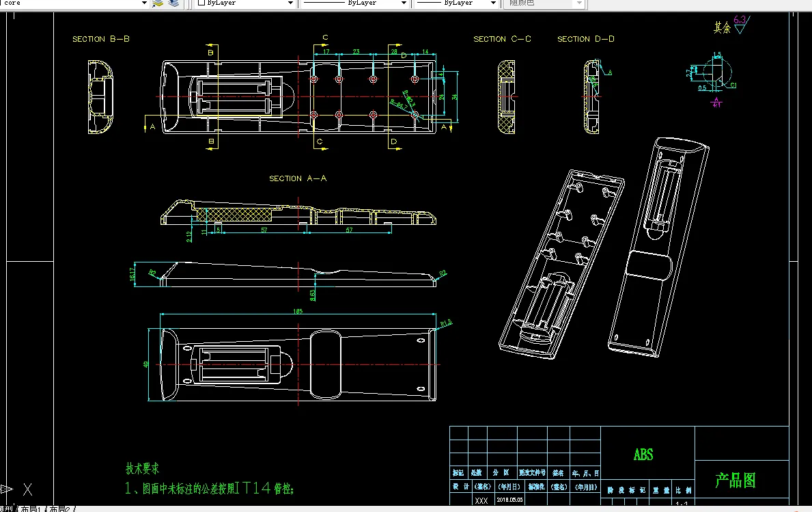Screen dimensions: 812x512
Task: Switch to the 模型 tab
Action: click(x=7, y=509)
